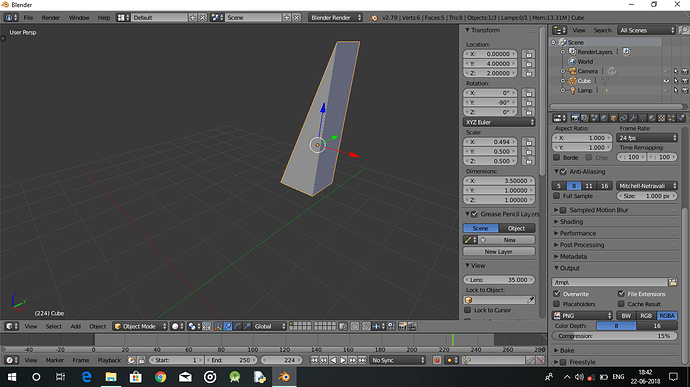This screenshot has width=690, height=387.
Task: Open the Texture checkerboard tab icon
Action: pyautogui.click(x=662, y=118)
